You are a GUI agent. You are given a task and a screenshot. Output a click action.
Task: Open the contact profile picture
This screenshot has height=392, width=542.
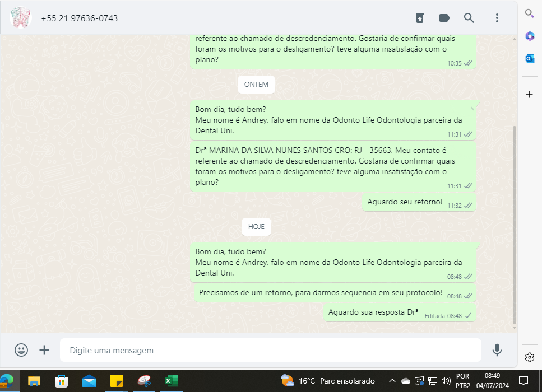click(21, 18)
